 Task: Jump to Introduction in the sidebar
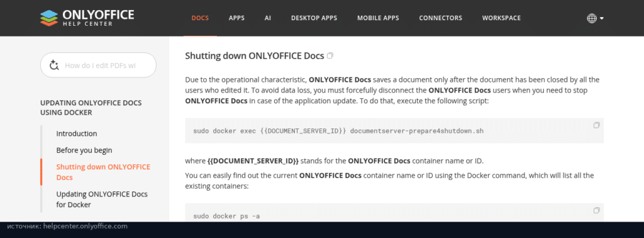[77, 133]
